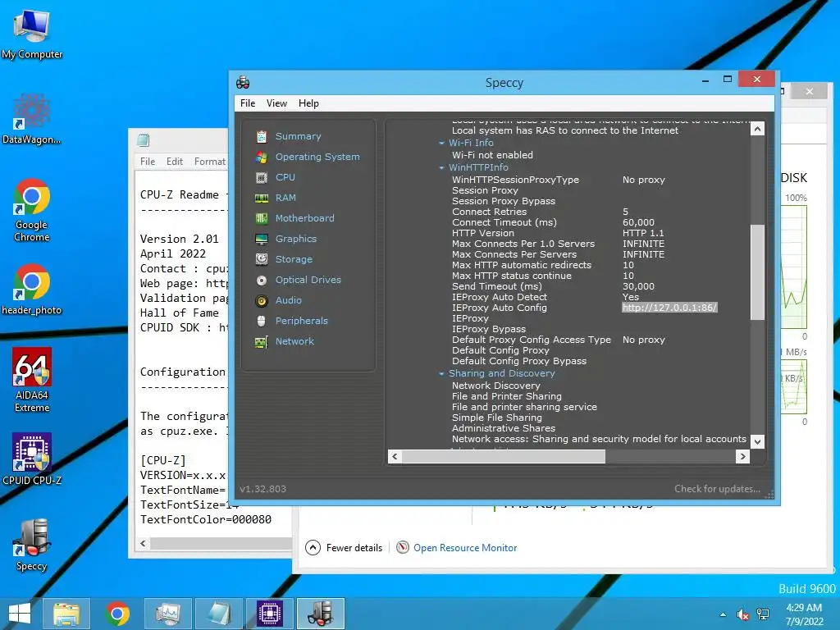Screen dimensions: 840x630
Task: Click the TextFontColor=000080 line in Notepad
Action: (x=206, y=519)
